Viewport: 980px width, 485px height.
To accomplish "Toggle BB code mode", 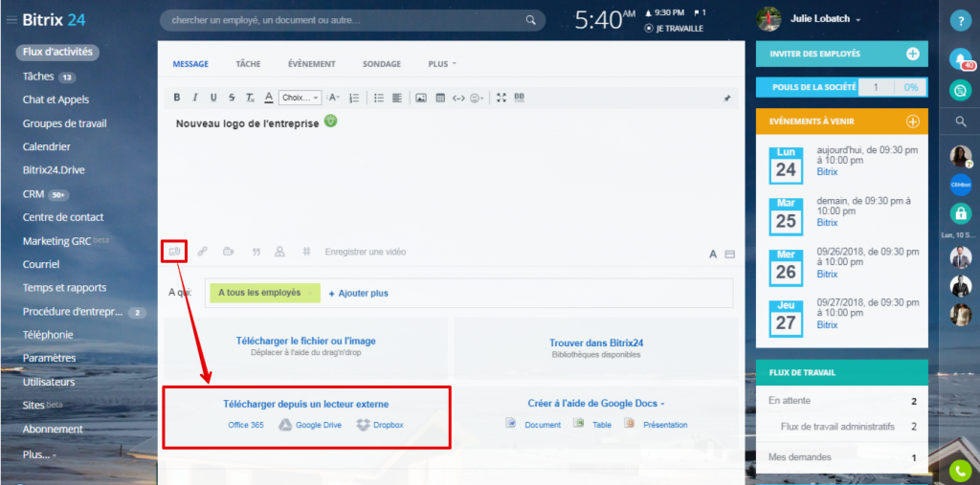I will (x=519, y=98).
